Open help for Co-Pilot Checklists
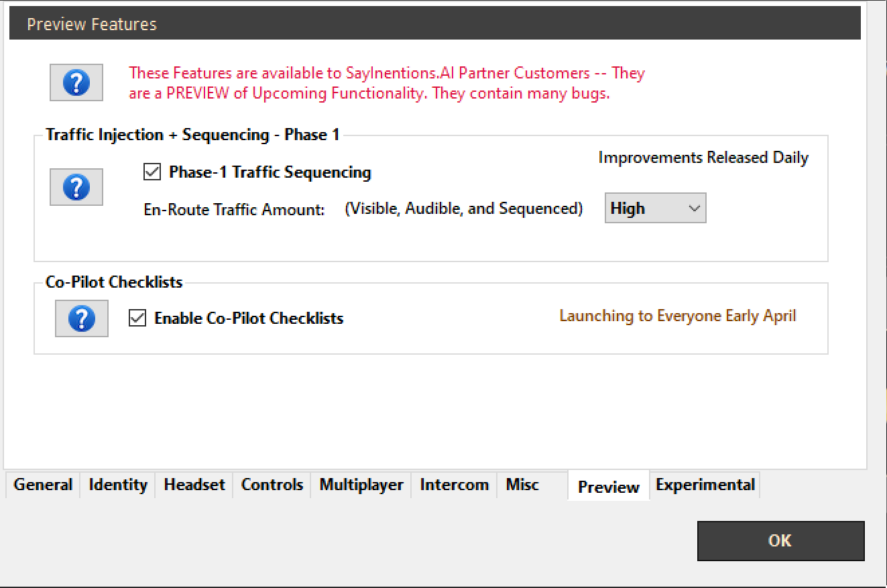 click(82, 318)
